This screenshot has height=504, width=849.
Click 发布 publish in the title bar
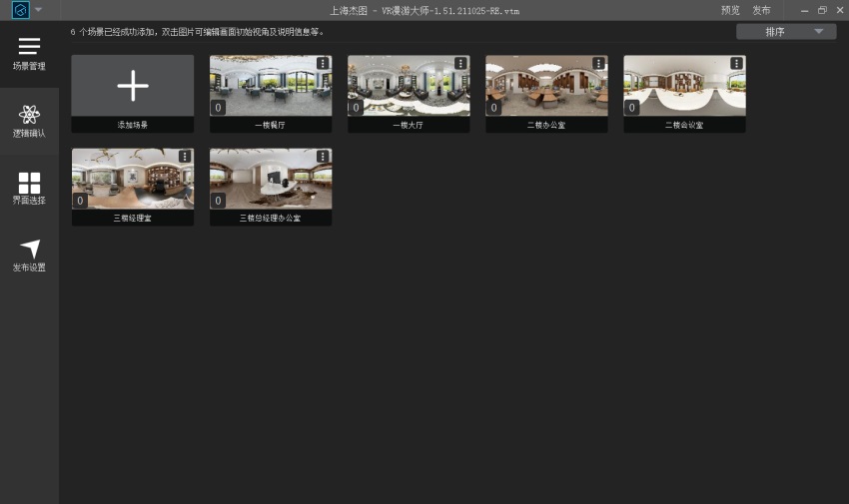761,10
